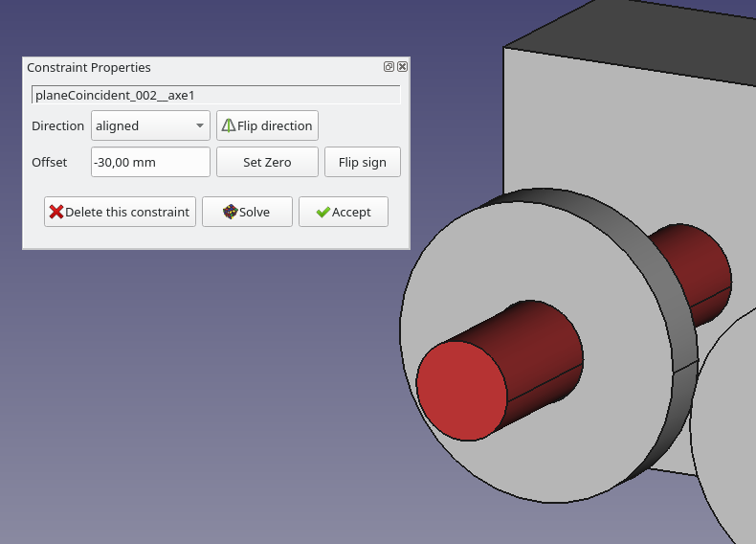Click the Offset field showing -30,00 mm
This screenshot has width=756, height=544.
(150, 162)
